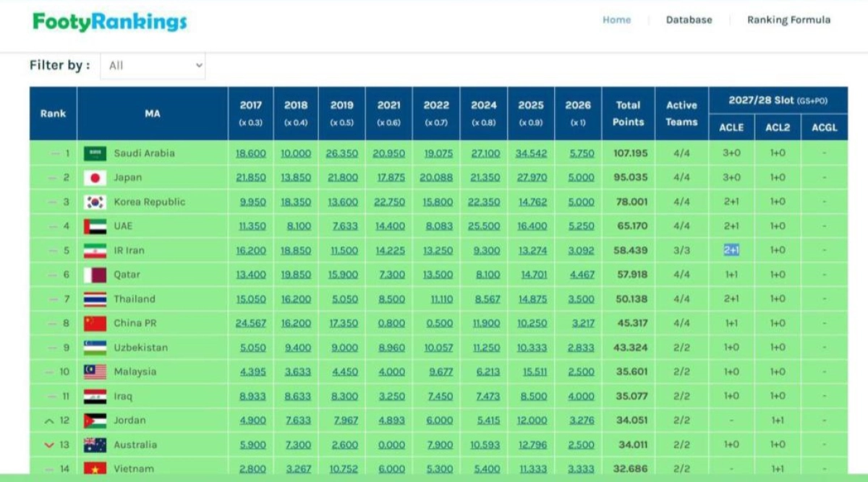Click the FootyRankings logo
This screenshot has width=868, height=482.
click(x=110, y=22)
